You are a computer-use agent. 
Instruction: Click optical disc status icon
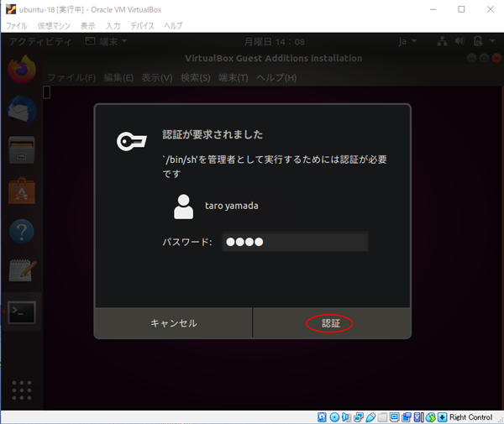tap(334, 417)
